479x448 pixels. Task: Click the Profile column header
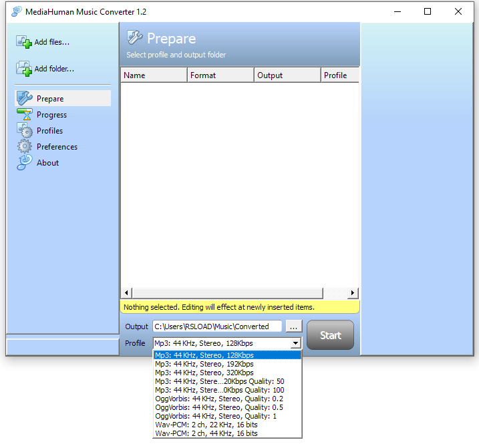(x=340, y=75)
